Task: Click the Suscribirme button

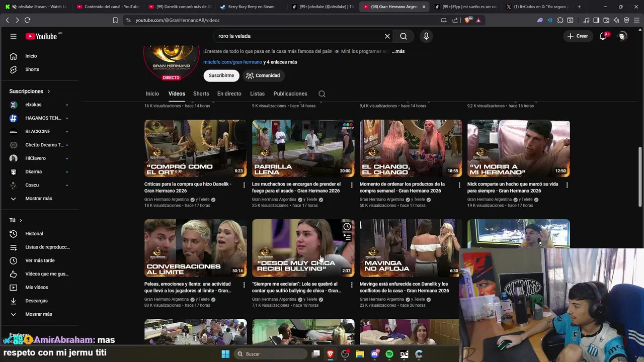Action: tap(221, 75)
